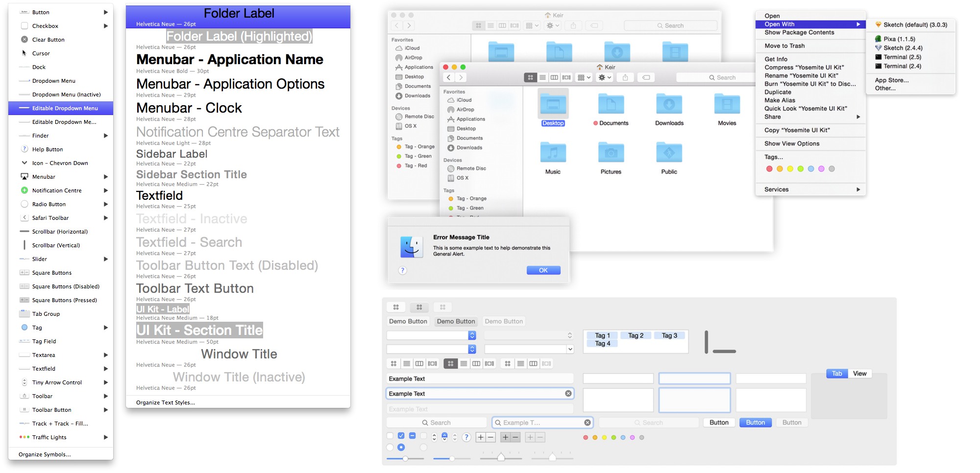Open the arrange-by dropdown in the active Finder toolbar
Viewport: 980px width, 473px height.
click(585, 77)
